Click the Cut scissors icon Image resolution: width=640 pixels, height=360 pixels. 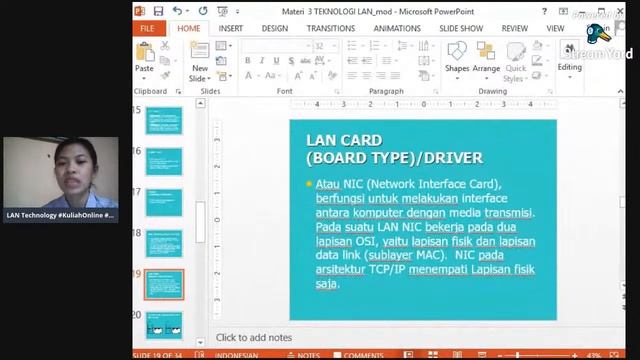click(x=165, y=46)
